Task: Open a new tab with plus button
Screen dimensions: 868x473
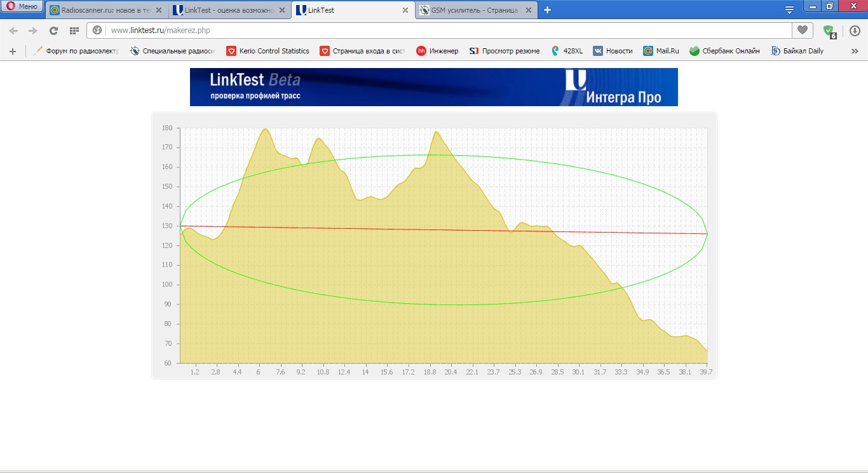Action: 548,10
